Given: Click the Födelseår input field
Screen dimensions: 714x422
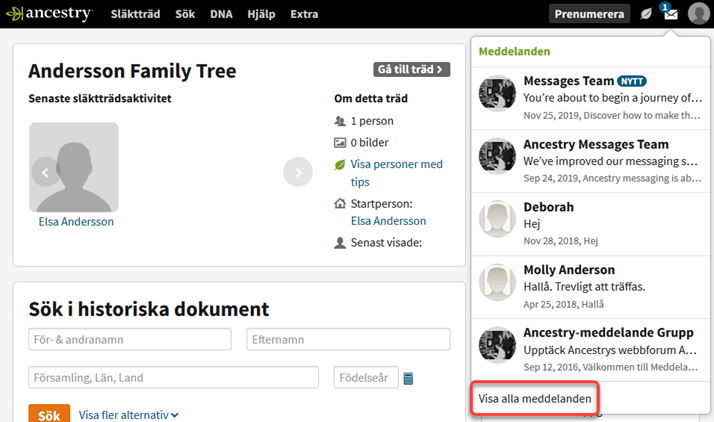Looking at the screenshot, I should pyautogui.click(x=366, y=377).
